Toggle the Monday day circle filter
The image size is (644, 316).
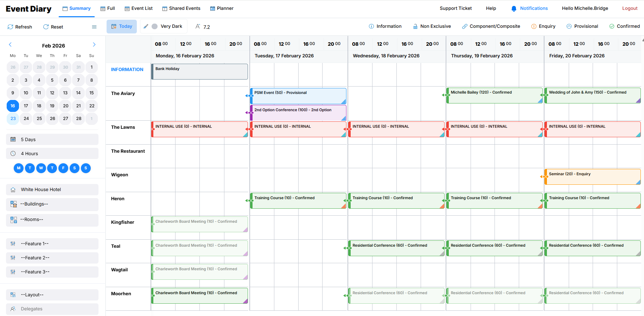click(x=19, y=168)
